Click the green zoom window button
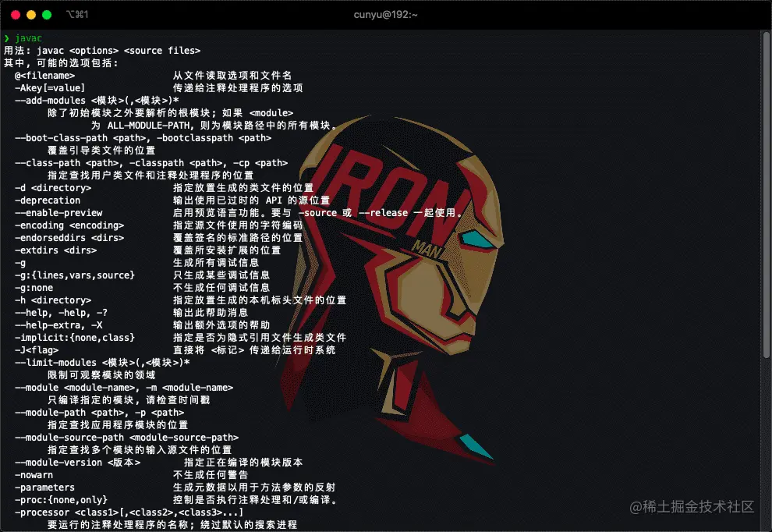This screenshot has height=532, width=772. [x=47, y=15]
